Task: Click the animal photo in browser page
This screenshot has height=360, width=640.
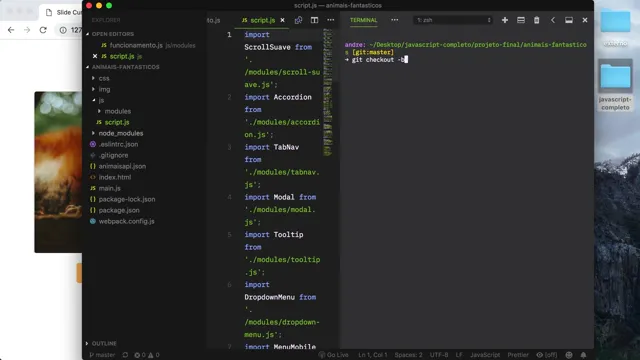Action: coord(58,172)
